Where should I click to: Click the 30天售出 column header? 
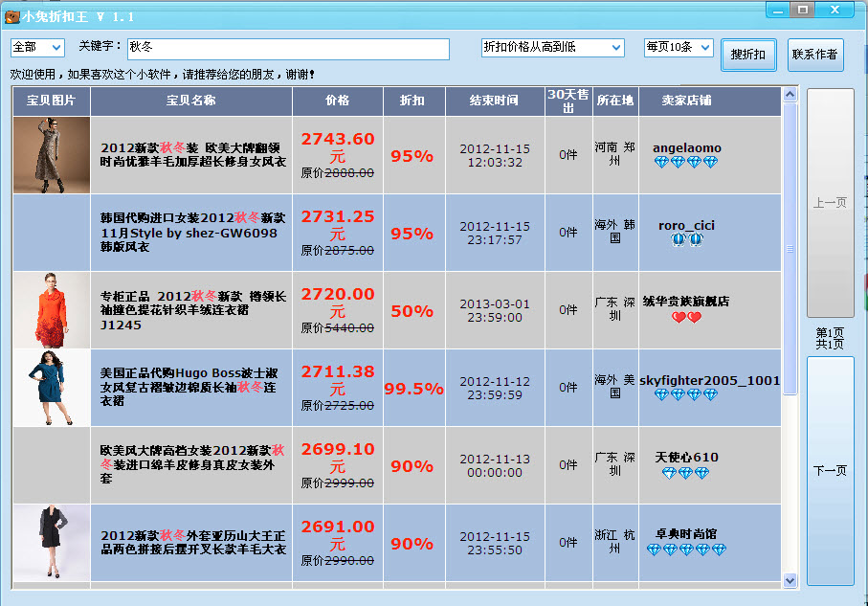pos(568,101)
